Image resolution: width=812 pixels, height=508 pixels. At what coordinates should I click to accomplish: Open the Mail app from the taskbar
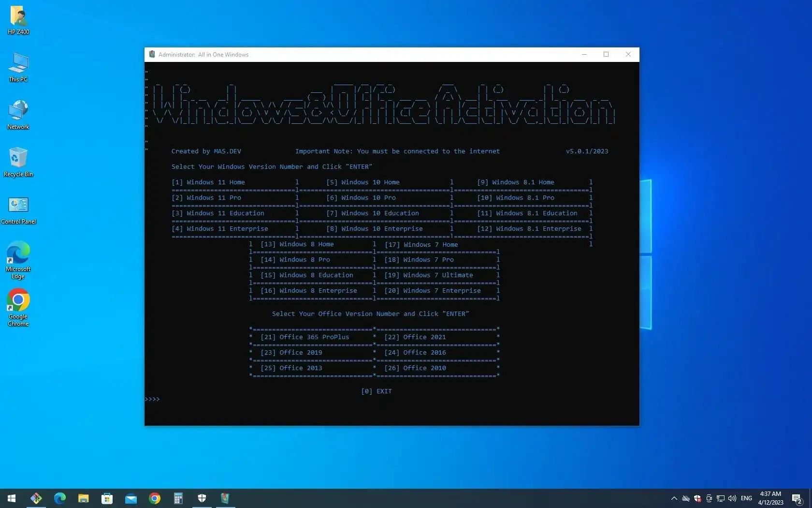click(x=130, y=498)
